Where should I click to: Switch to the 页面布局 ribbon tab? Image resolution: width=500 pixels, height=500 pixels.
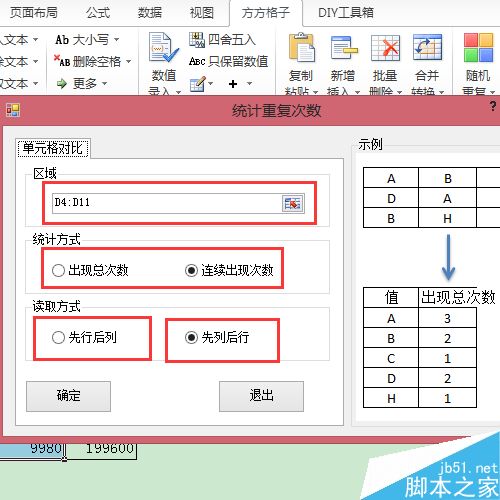tap(33, 13)
